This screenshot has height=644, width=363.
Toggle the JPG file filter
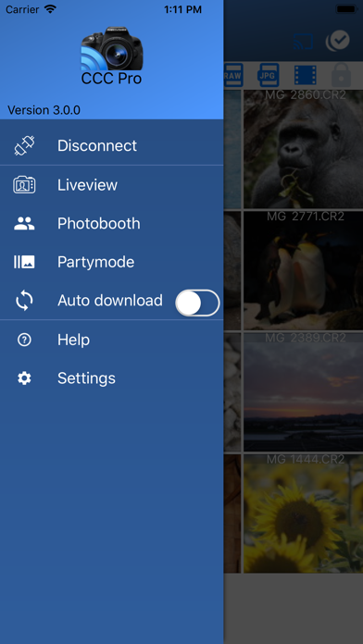click(268, 76)
